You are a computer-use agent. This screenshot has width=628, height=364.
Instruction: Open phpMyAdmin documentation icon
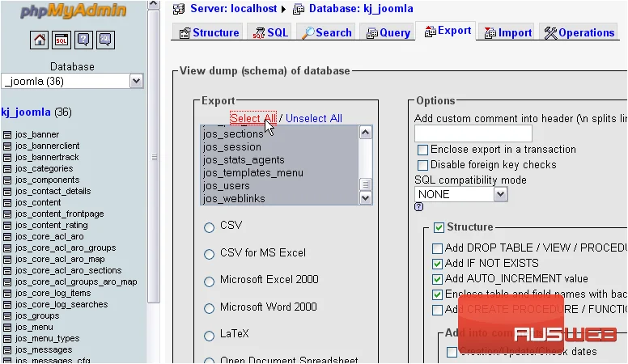[83, 40]
